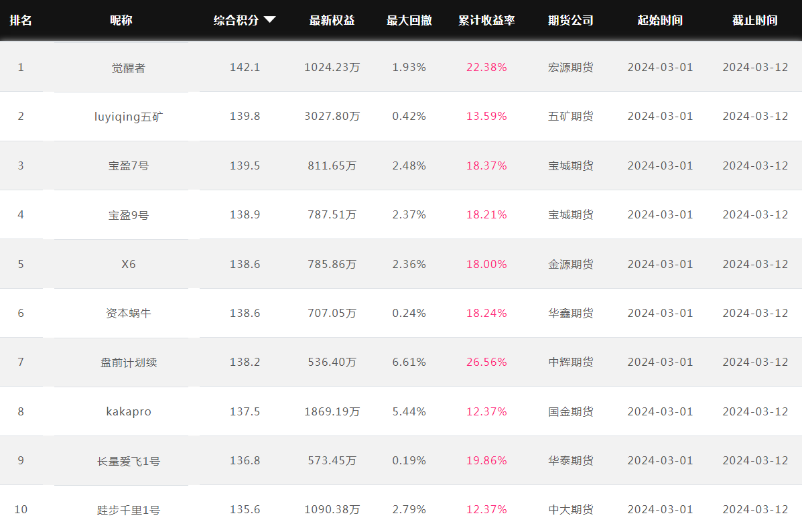The height and width of the screenshot is (532, 802).
Task: Select the score value 142.1
Action: click(245, 67)
